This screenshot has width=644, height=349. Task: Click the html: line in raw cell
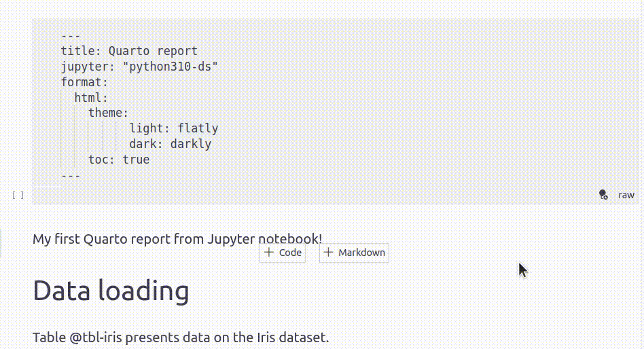click(x=91, y=98)
